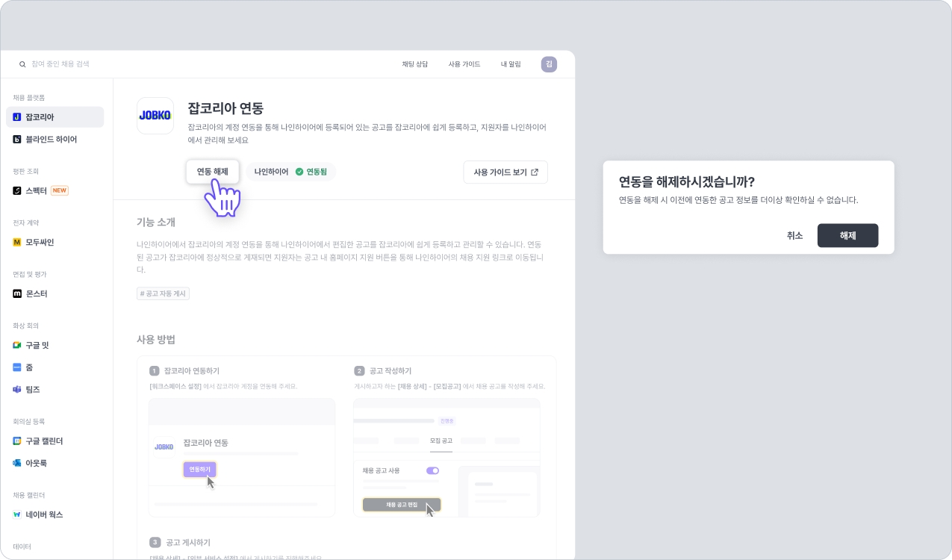This screenshot has width=952, height=560.
Task: Click the 연동 해제 button
Action: tap(213, 172)
